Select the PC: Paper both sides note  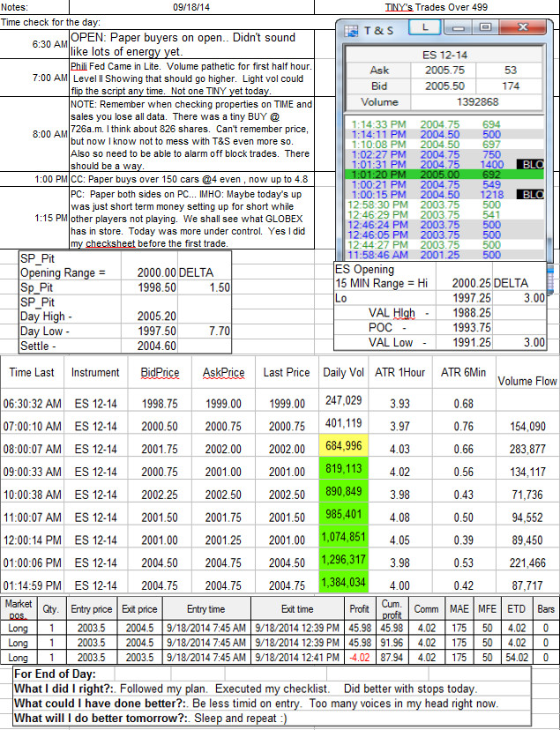(191, 218)
